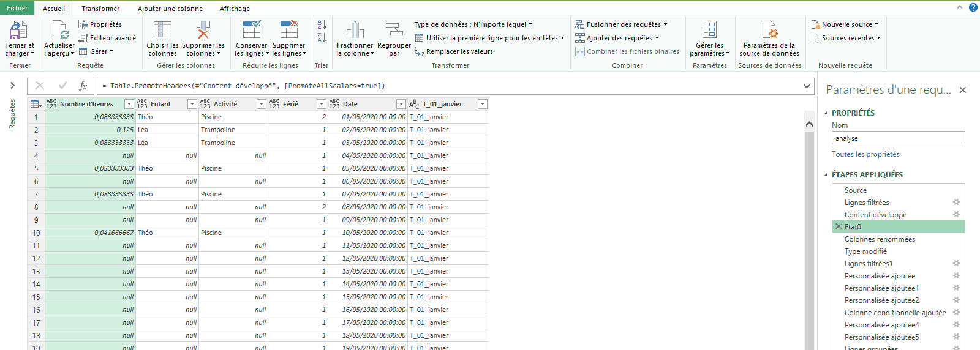This screenshot has width=980, height=350.
Task: Click the Regrouper par icon
Action: [x=394, y=30]
